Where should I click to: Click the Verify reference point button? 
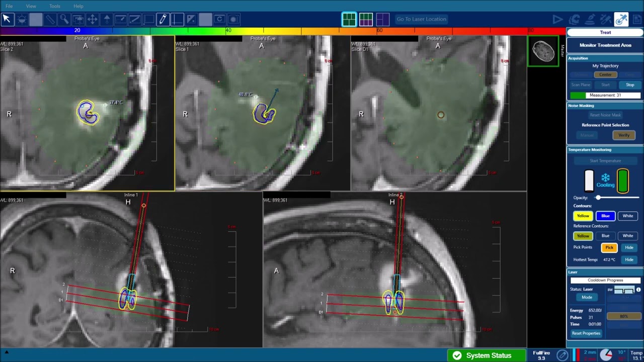point(624,135)
